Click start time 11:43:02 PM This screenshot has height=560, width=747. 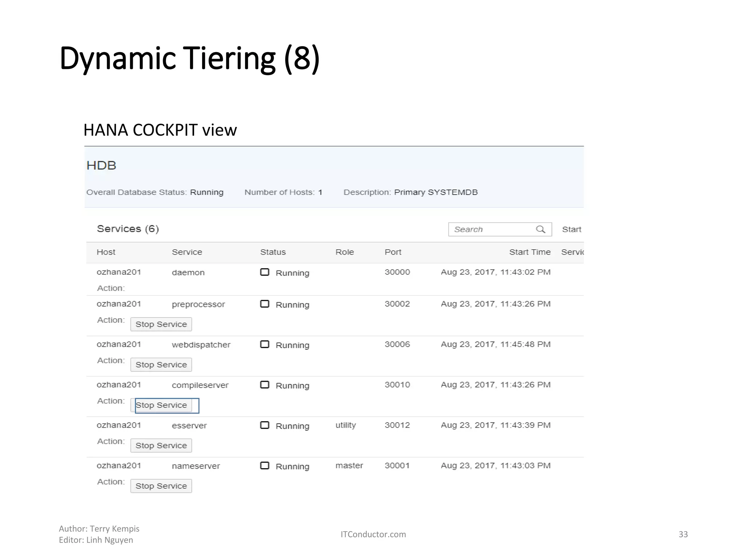click(x=496, y=272)
